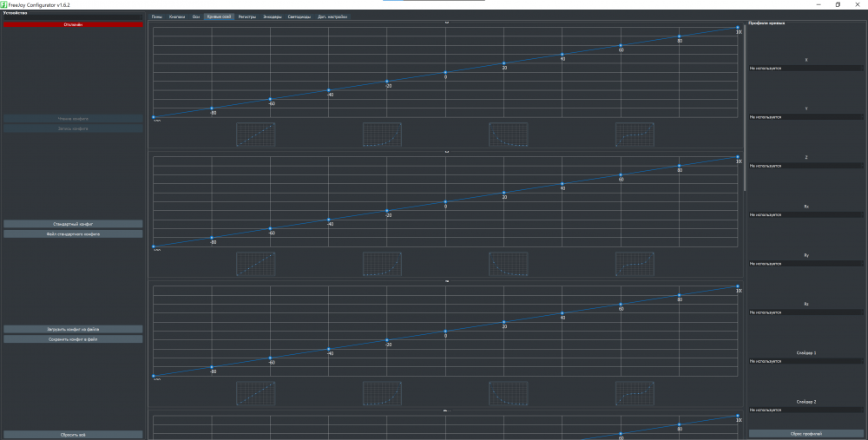Apply linear preset curve under top graph
Viewport: 868px width, 440px height.
click(255, 135)
